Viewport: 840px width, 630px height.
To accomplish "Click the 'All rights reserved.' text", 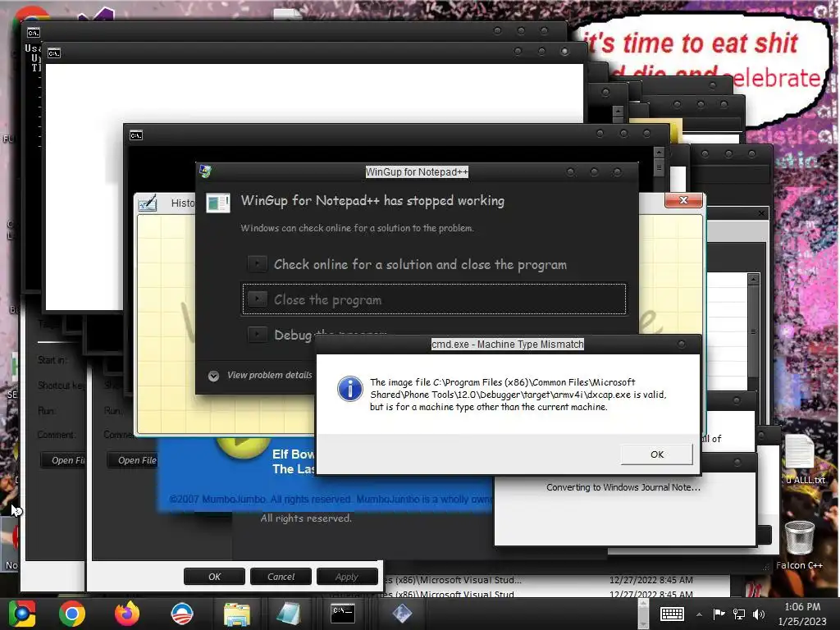I will [306, 518].
